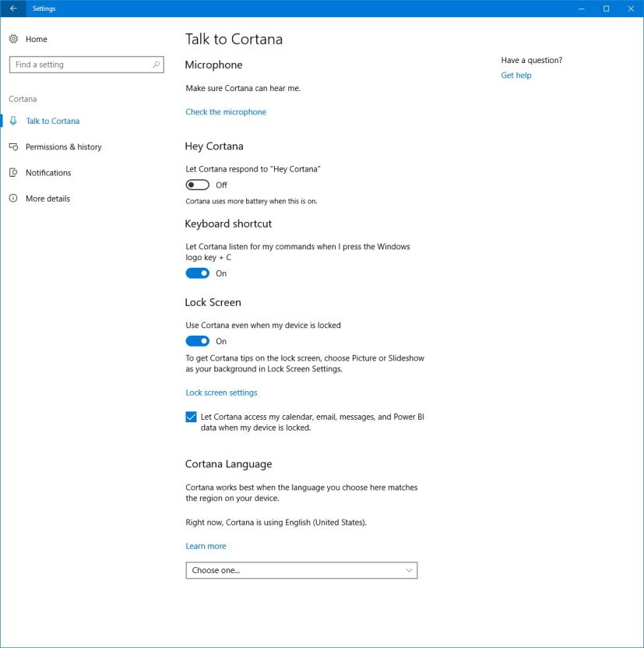Click the chevron on the Choose one box
Screen dimensions: 644x648
click(x=409, y=569)
